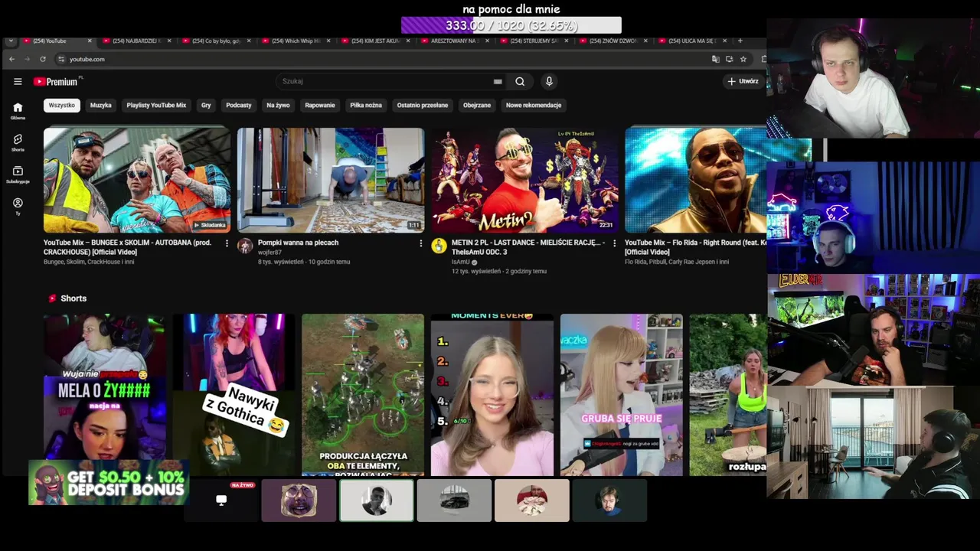Open the Ty profile sidebar icon
Viewport: 980px width, 551px height.
point(18,206)
